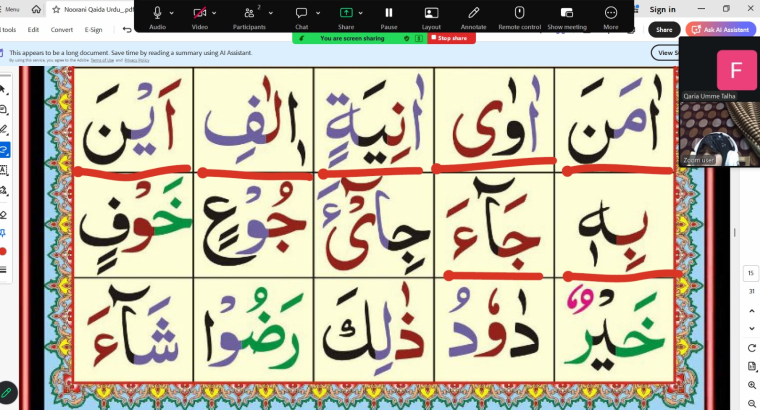Click the pink F participant avatar
This screenshot has height=410, width=760.
tap(736, 70)
